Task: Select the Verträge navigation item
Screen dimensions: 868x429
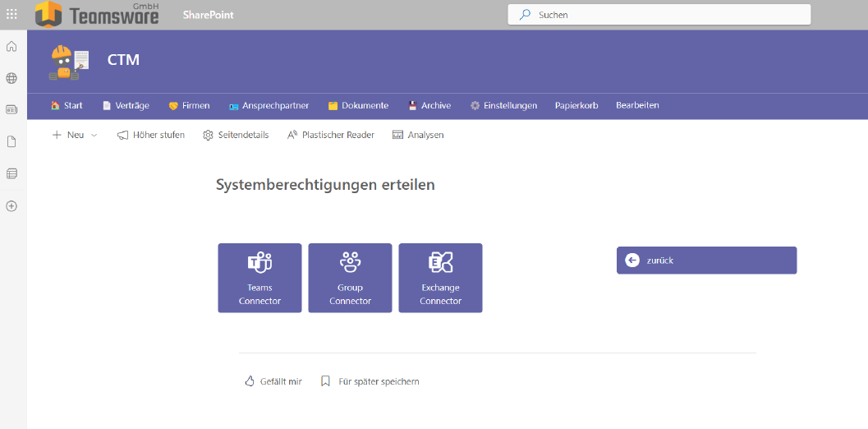Action: pos(126,106)
